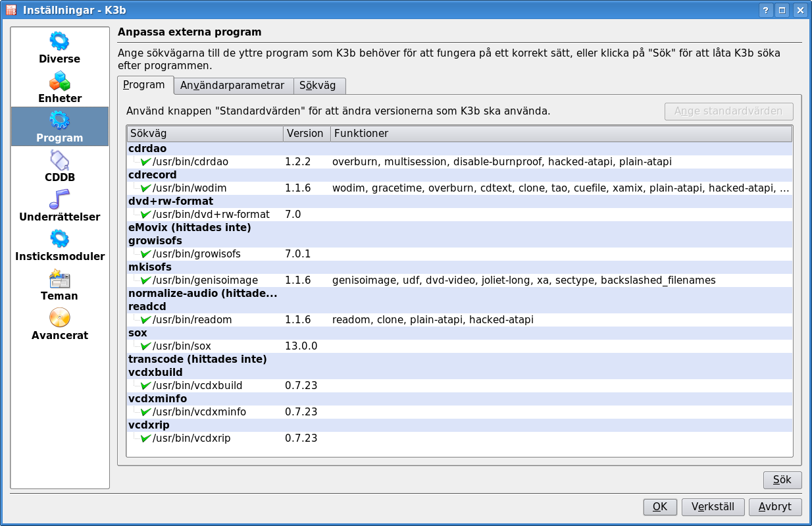The height and width of the screenshot is (526, 812).
Task: Sort by the Funktioner column header
Action: click(x=561, y=134)
